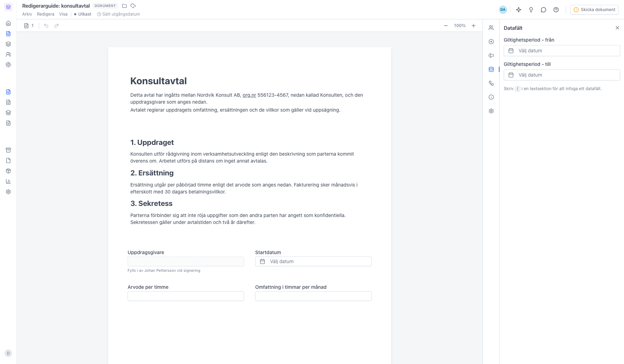Open the Startdatum date picker in document
624x364 pixels.
[x=313, y=261]
